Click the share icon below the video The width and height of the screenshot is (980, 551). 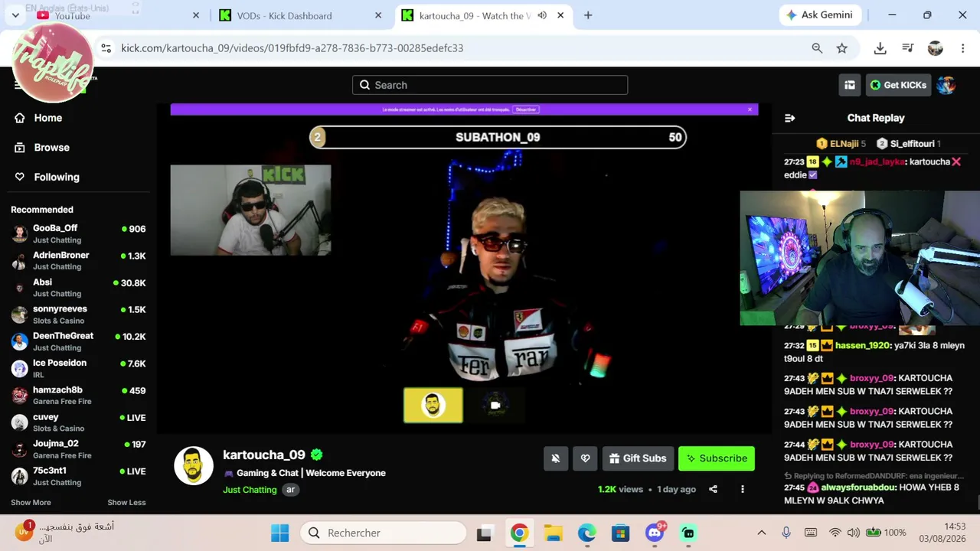(713, 489)
